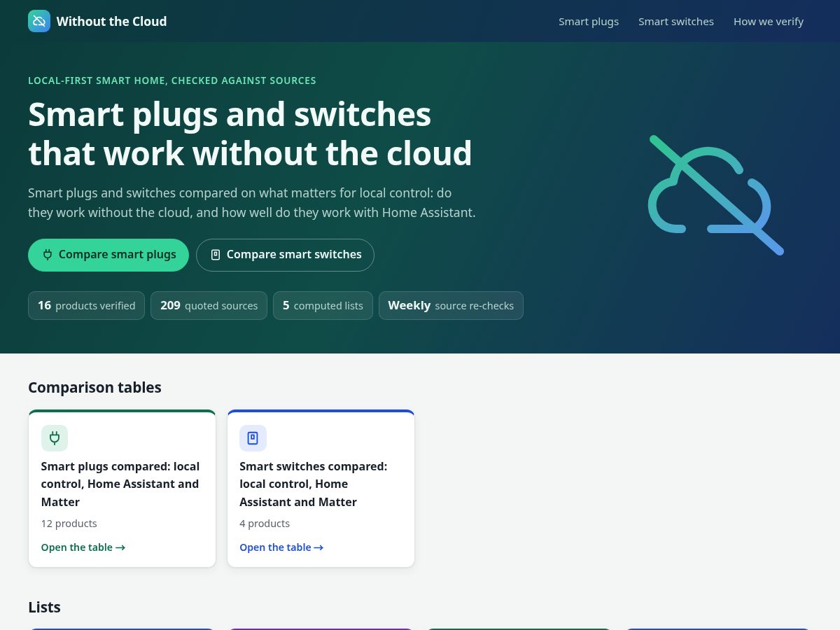Open the table for smart plugs
The image size is (840, 630).
(83, 547)
